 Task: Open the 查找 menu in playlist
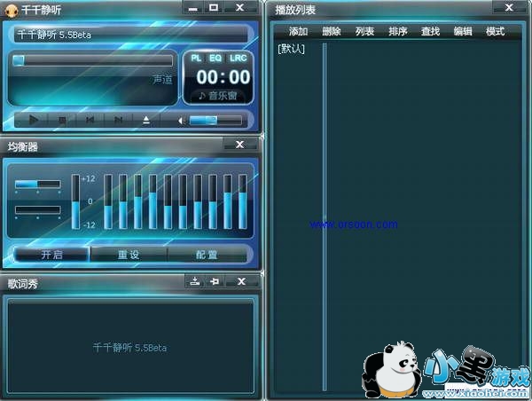tap(430, 32)
